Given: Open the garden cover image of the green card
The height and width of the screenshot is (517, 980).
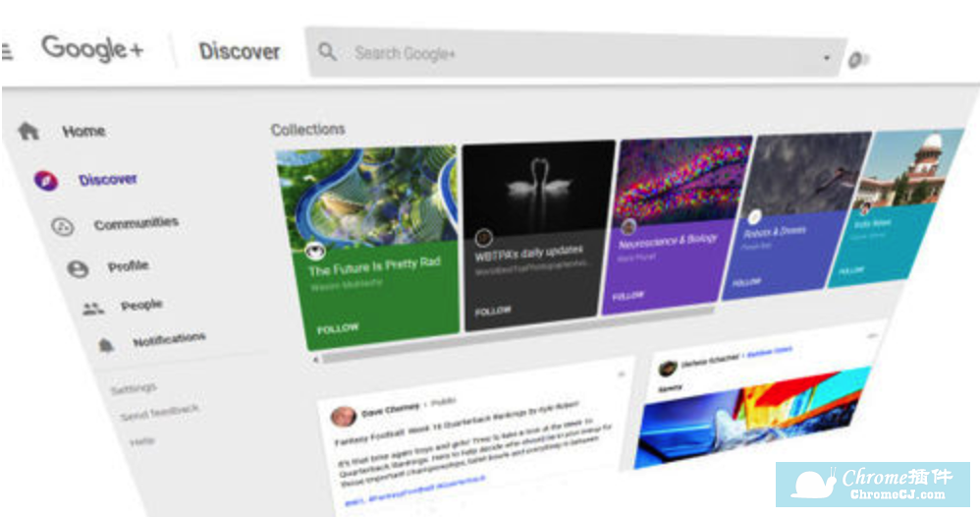Looking at the screenshot, I should (x=367, y=197).
